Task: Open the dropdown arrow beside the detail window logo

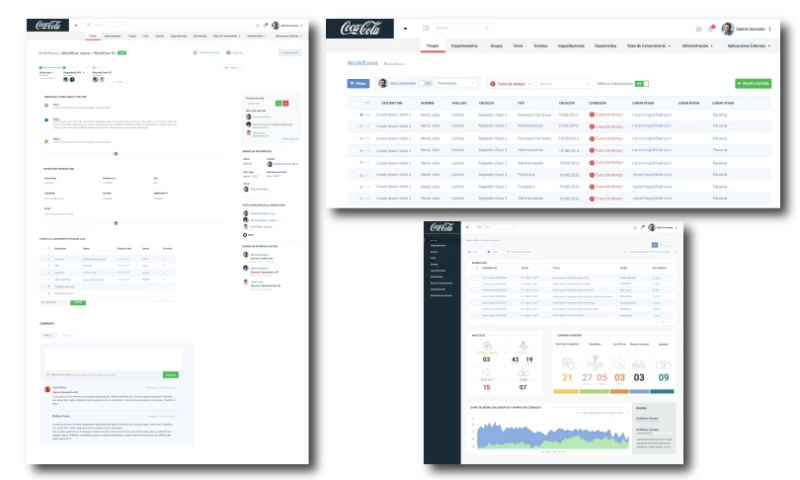Action: tap(76, 25)
